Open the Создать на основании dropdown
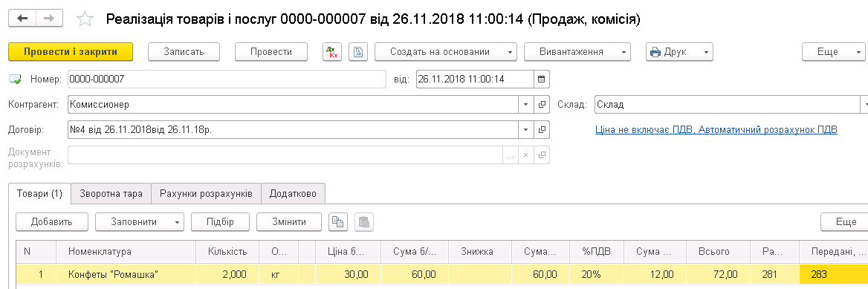Screen dimensions: 868x289 pyautogui.click(x=446, y=51)
